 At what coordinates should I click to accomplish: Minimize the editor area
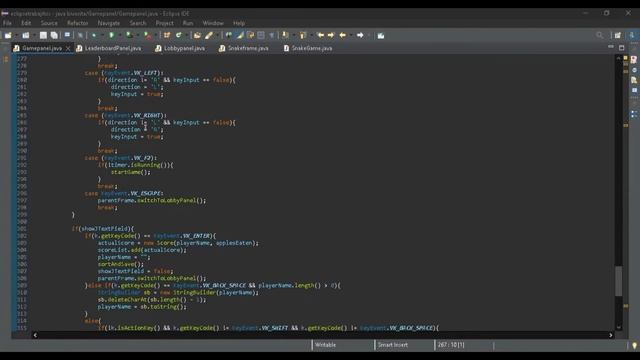(611, 47)
